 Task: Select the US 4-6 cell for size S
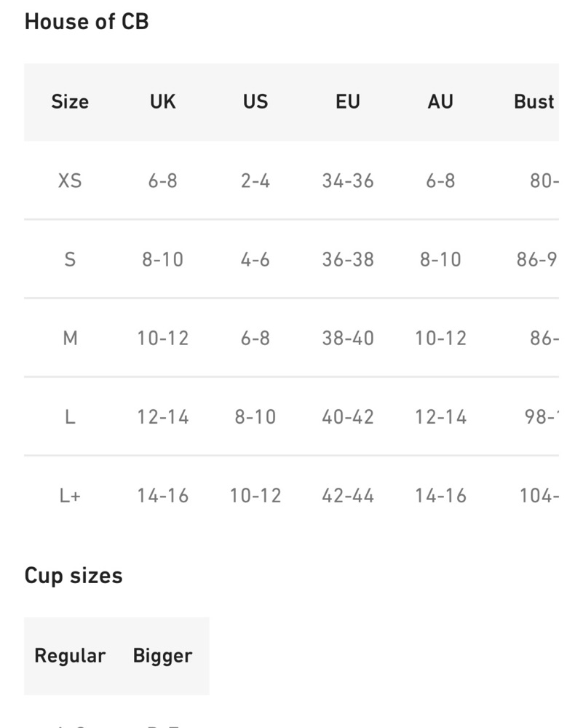click(255, 259)
